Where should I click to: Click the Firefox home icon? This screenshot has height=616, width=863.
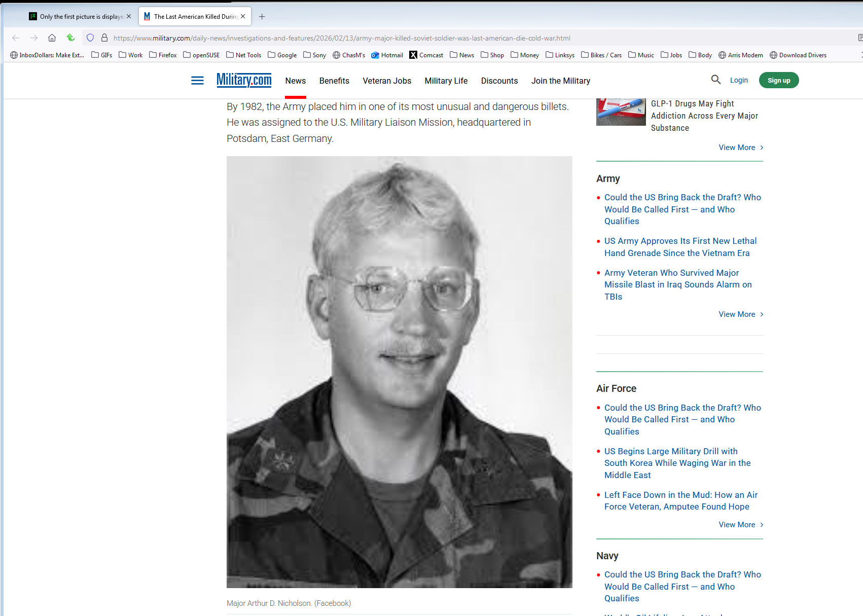[52, 38]
